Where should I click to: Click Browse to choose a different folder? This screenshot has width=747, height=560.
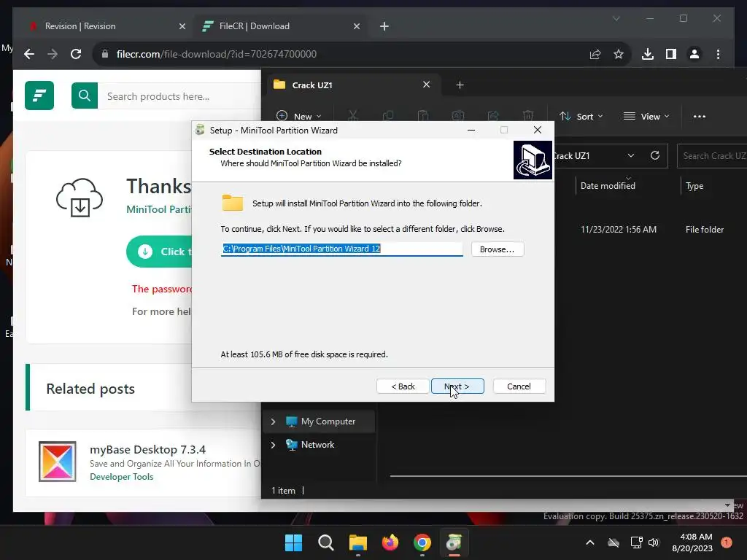498,249
